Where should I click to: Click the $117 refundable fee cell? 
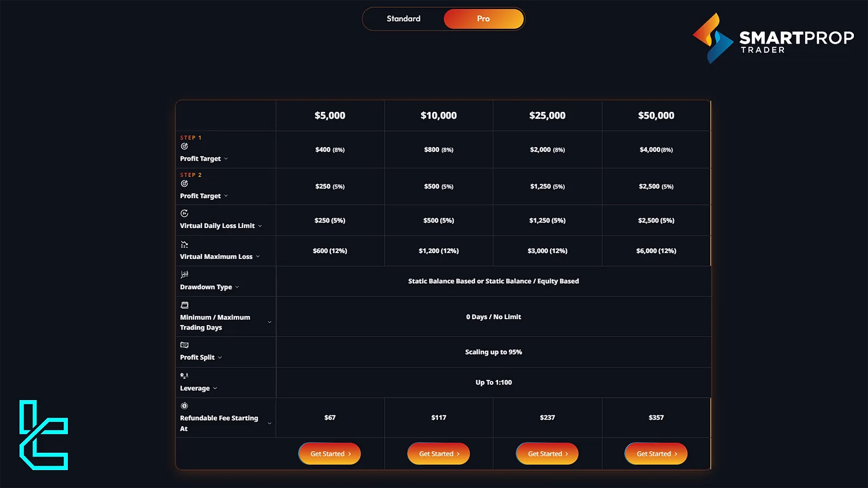click(x=439, y=417)
